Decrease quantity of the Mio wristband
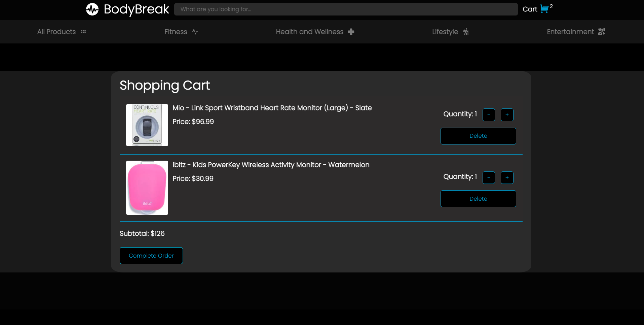 489,115
